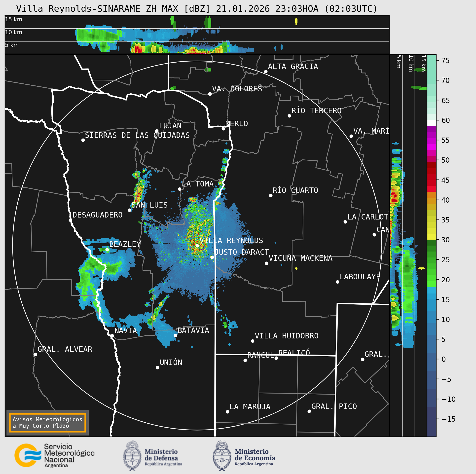476x474 pixels.
Task: Click the DESAGUADERO label
Action: 98,215
